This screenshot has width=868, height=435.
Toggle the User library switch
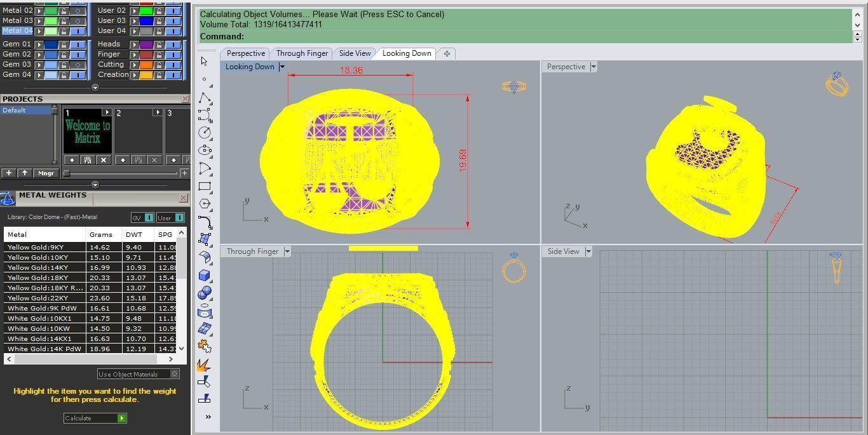[x=170, y=218]
